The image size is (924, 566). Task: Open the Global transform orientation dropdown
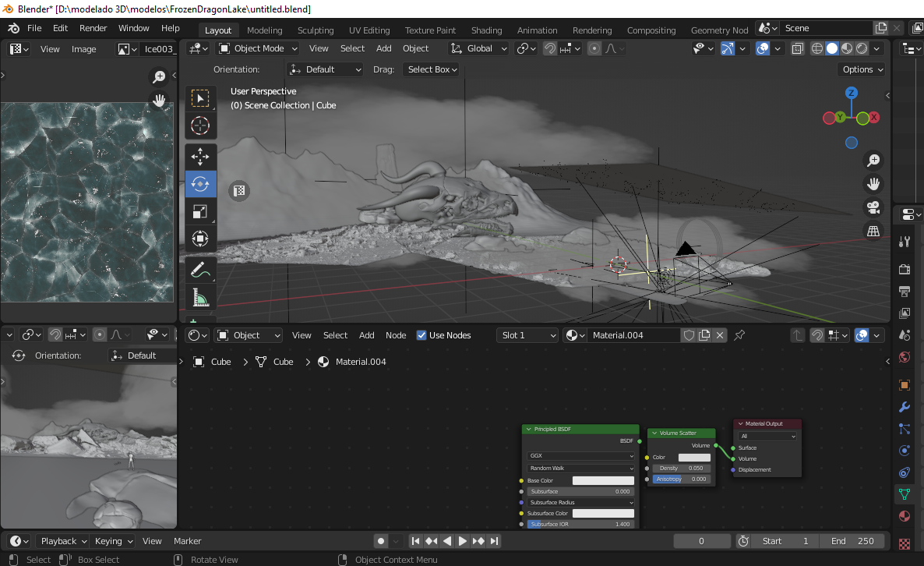478,48
